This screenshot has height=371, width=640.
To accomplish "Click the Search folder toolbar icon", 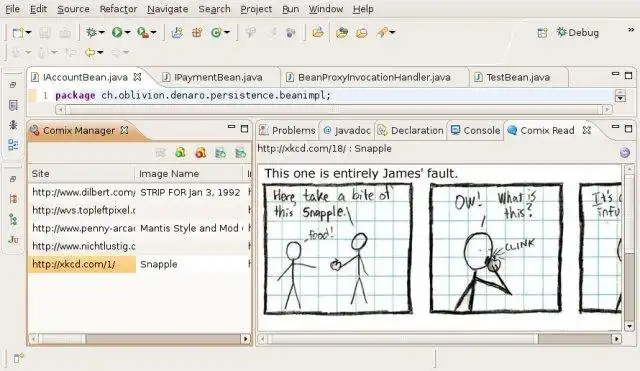I will click(362, 33).
